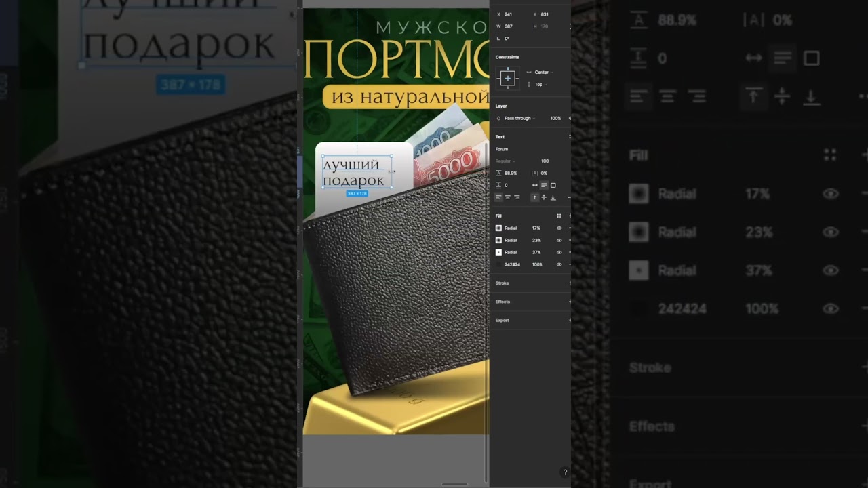868x488 pixels.
Task: Open Regular font weight dropdown
Action: 505,161
